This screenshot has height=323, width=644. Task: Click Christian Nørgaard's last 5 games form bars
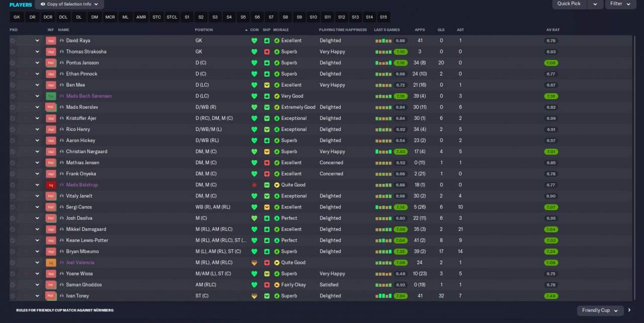pyautogui.click(x=383, y=152)
